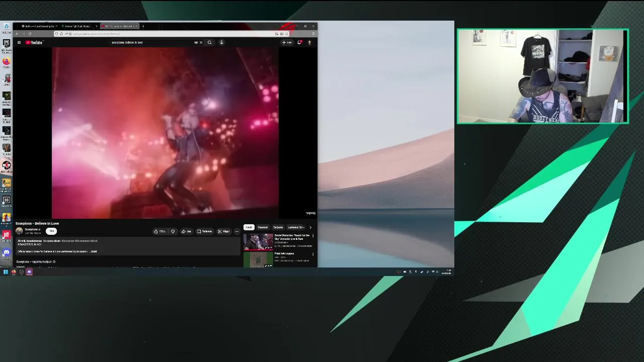The width and height of the screenshot is (644, 362).
Task: Open info on Scorpions tapahtumaliput heading
Action: point(54,262)
